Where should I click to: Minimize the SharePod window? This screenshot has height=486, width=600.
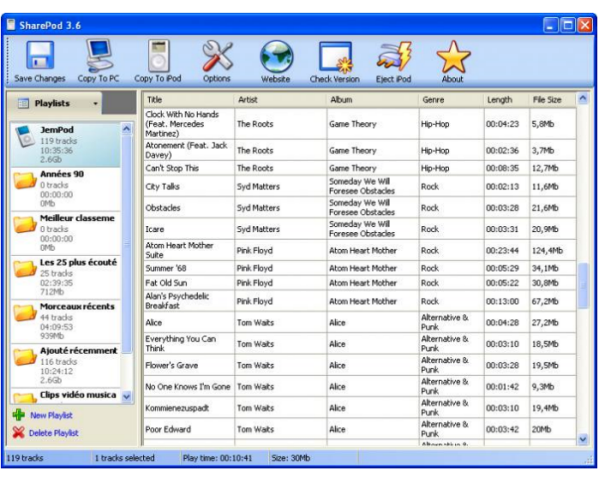pos(551,25)
